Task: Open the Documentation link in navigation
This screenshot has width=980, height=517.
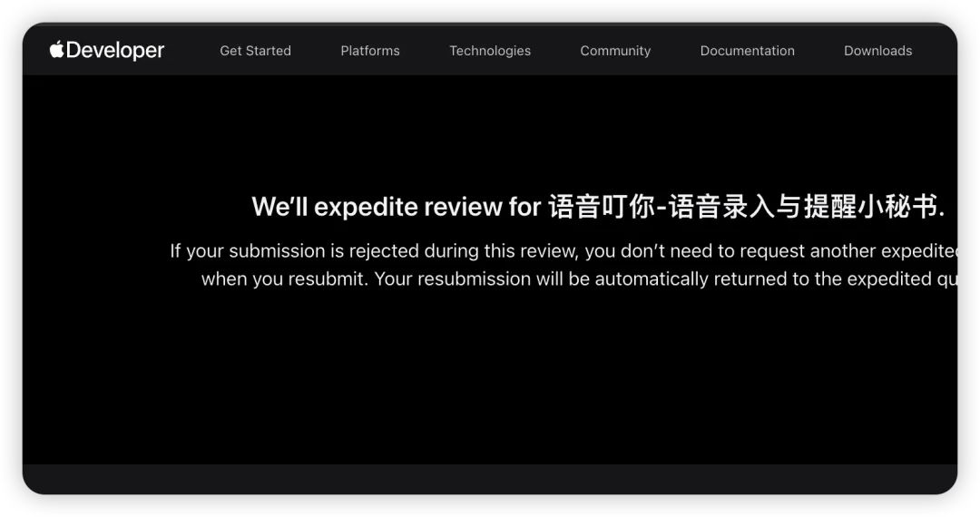Action: point(747,51)
